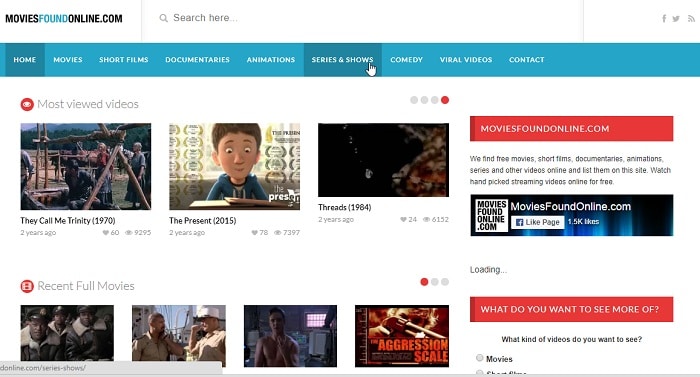This screenshot has height=377, width=700.
Task: Click the Recent Full Movies heading
Action: (x=86, y=286)
